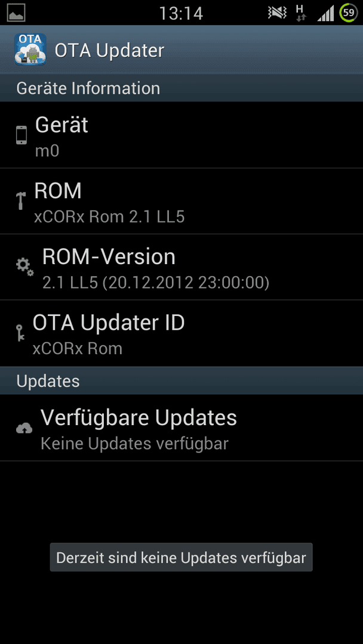Tap the phone icon beside Gerät

(x=21, y=135)
